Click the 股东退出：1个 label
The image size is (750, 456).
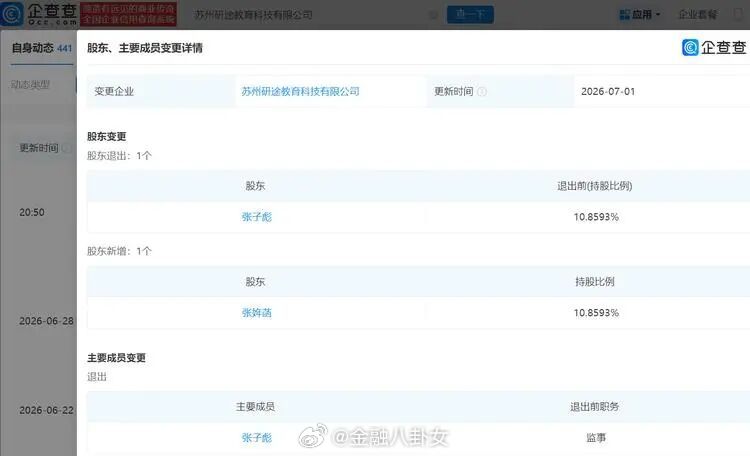click(x=119, y=156)
